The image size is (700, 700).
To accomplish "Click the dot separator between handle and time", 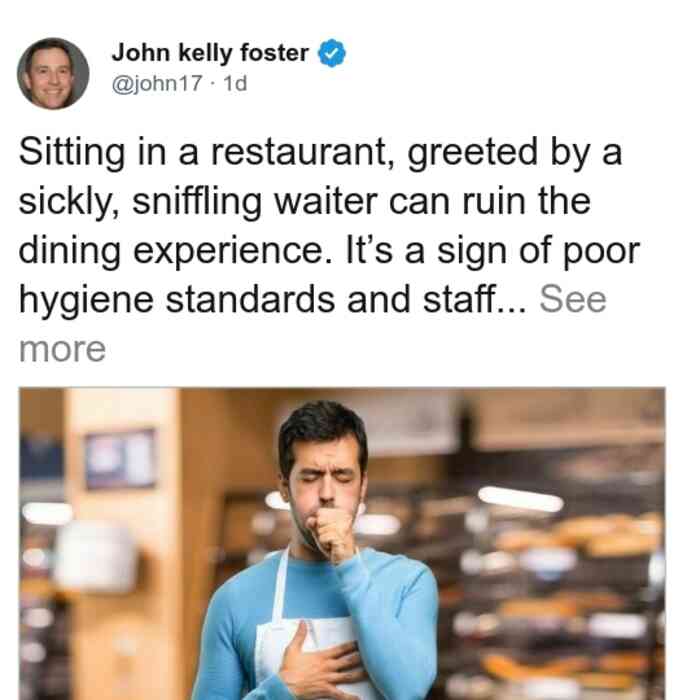I will pyautogui.click(x=213, y=84).
